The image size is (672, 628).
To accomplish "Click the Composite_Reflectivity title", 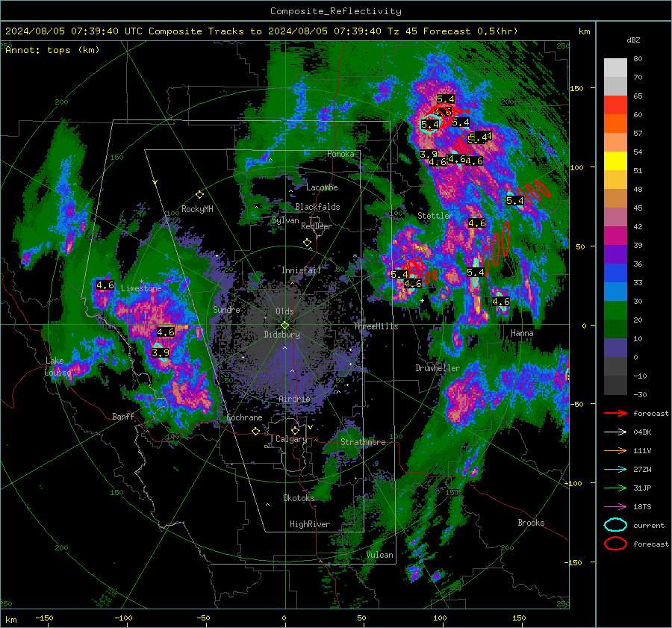I will (336, 11).
